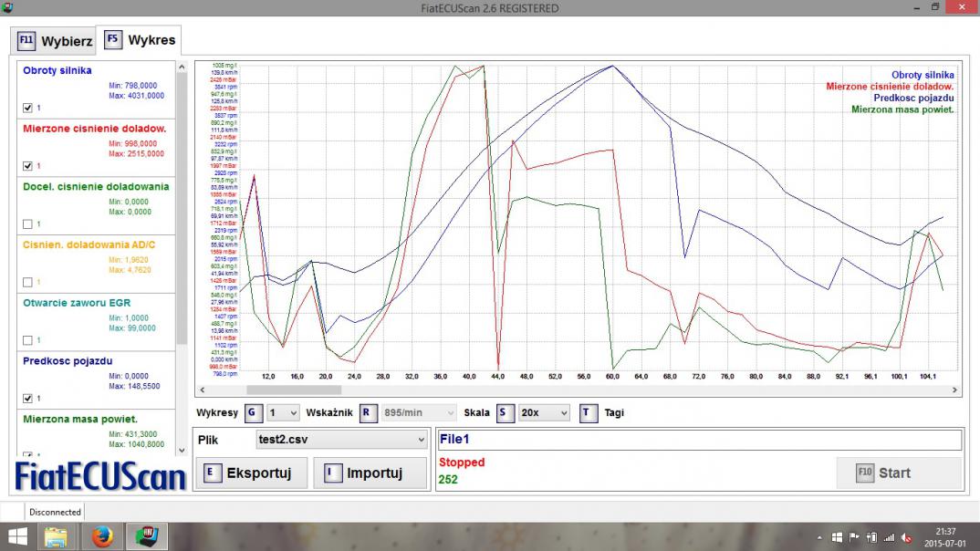
Task: Switch to the Wykres tab
Action: click(x=140, y=40)
